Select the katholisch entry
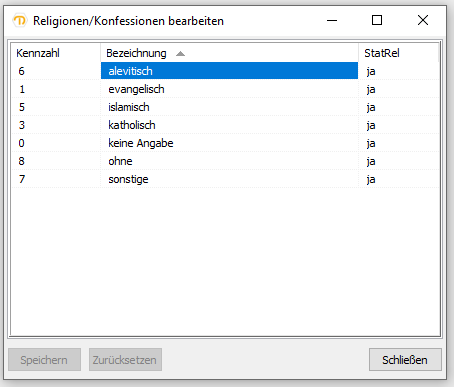 coord(132,125)
